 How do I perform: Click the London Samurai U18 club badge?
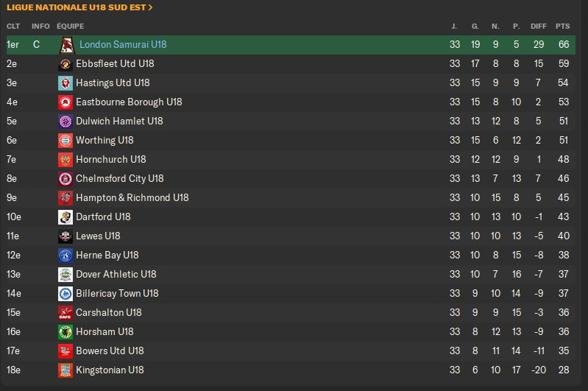tap(66, 45)
